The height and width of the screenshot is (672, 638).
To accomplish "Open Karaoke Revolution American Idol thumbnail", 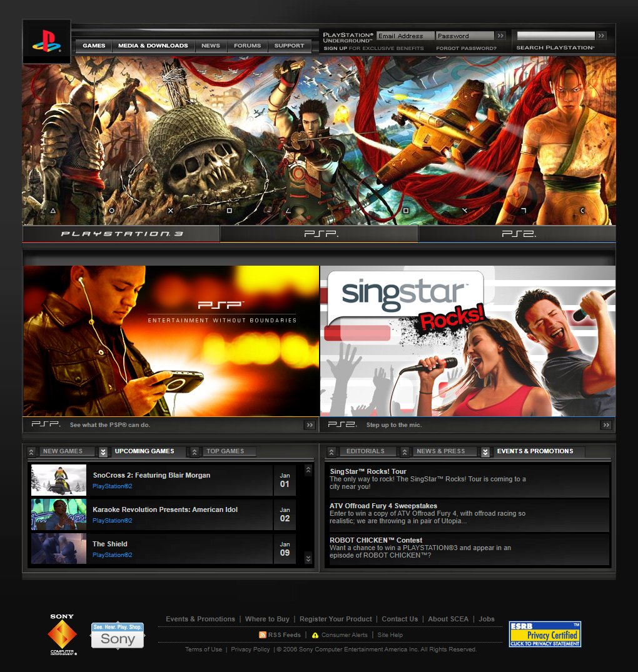I will (x=59, y=514).
